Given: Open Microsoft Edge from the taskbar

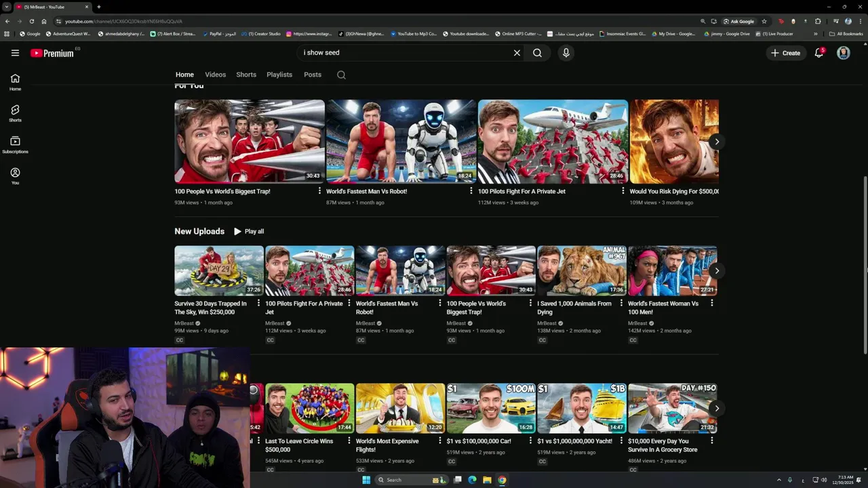Looking at the screenshot, I should (x=473, y=480).
